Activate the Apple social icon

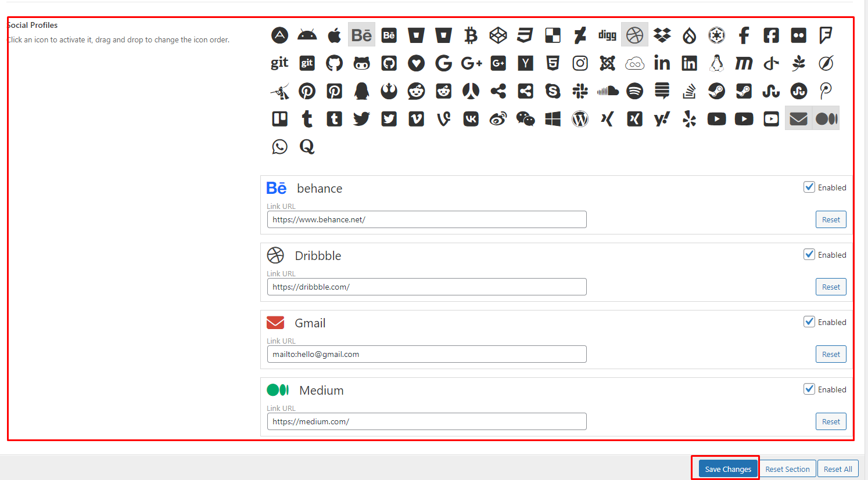coord(334,35)
